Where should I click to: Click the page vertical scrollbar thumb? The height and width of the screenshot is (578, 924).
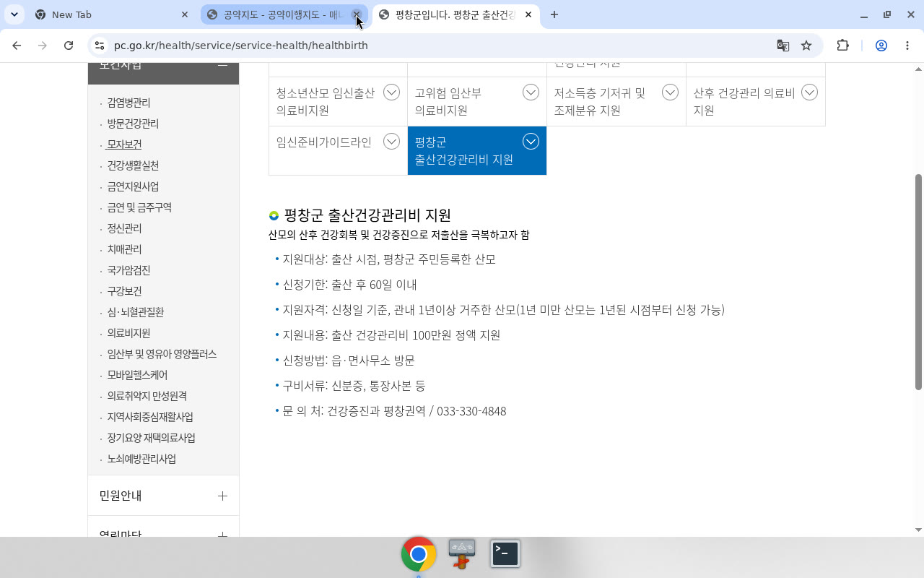tap(918, 282)
